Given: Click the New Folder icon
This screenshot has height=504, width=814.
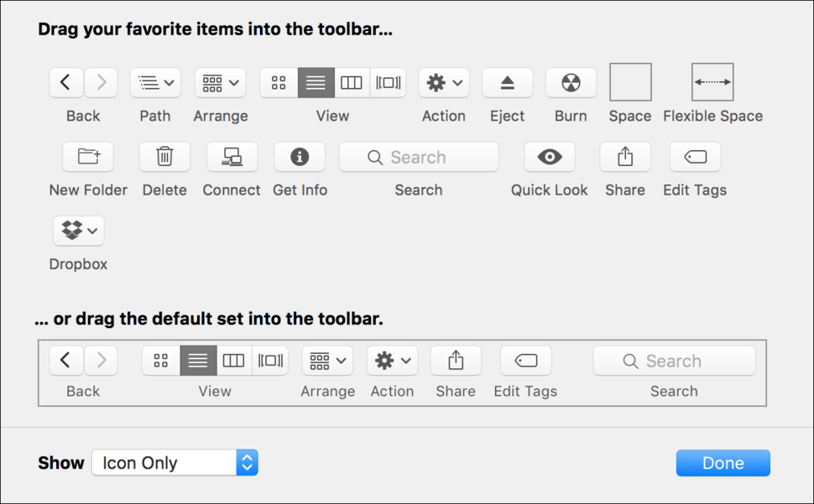Looking at the screenshot, I should 88,157.
